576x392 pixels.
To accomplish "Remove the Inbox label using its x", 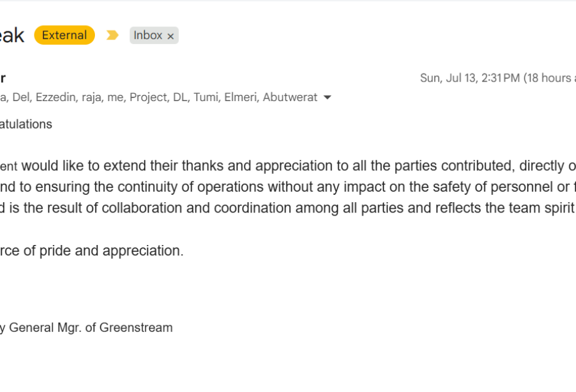I will [170, 36].
